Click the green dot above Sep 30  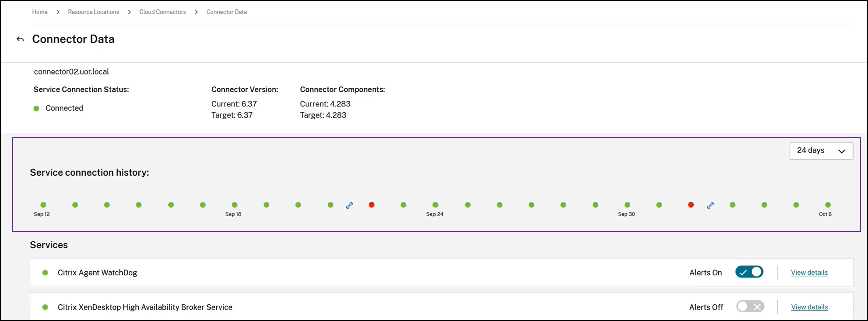(627, 205)
